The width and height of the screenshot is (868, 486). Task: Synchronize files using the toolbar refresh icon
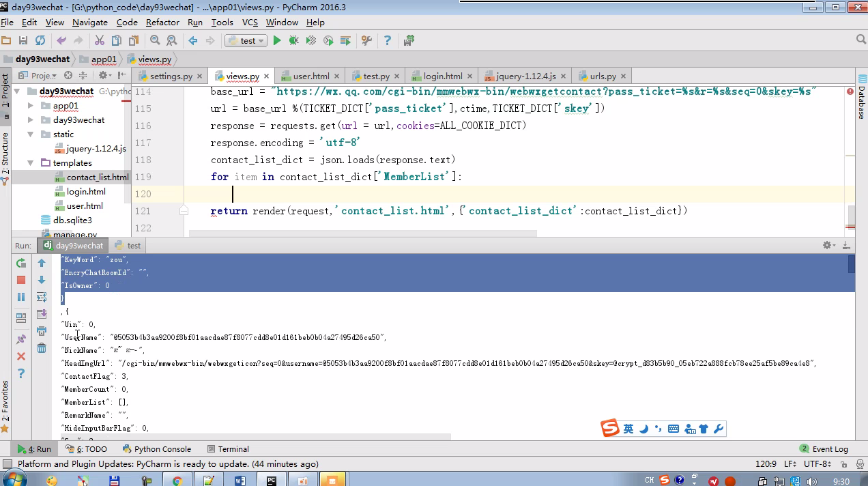40,41
